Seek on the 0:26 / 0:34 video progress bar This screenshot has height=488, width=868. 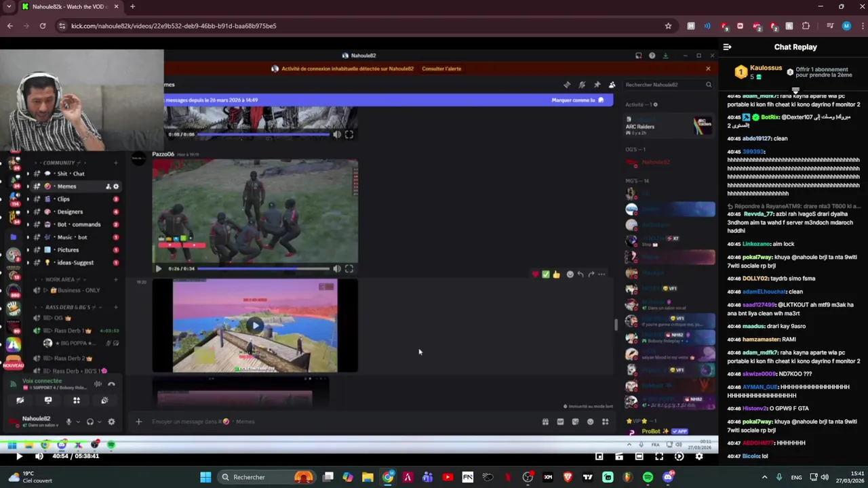263,269
